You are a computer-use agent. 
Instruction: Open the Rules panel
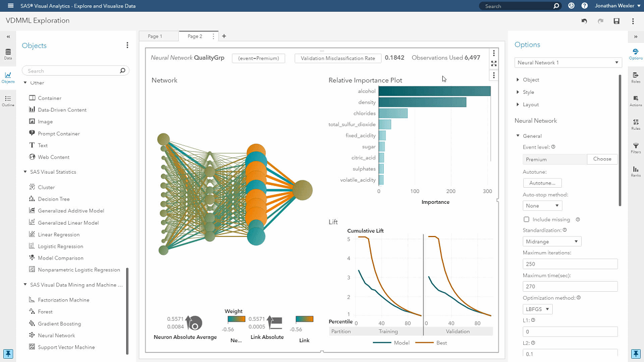coord(635,123)
